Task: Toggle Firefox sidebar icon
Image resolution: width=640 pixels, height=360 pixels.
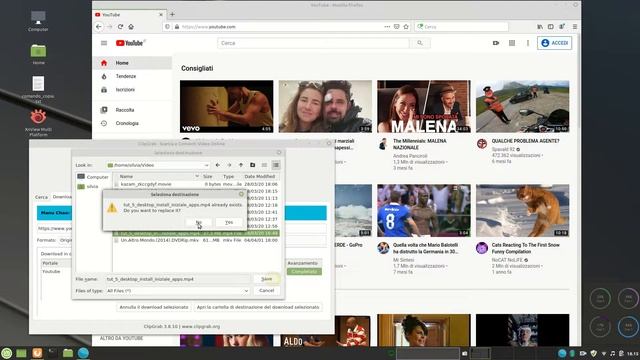Action: pos(551,27)
